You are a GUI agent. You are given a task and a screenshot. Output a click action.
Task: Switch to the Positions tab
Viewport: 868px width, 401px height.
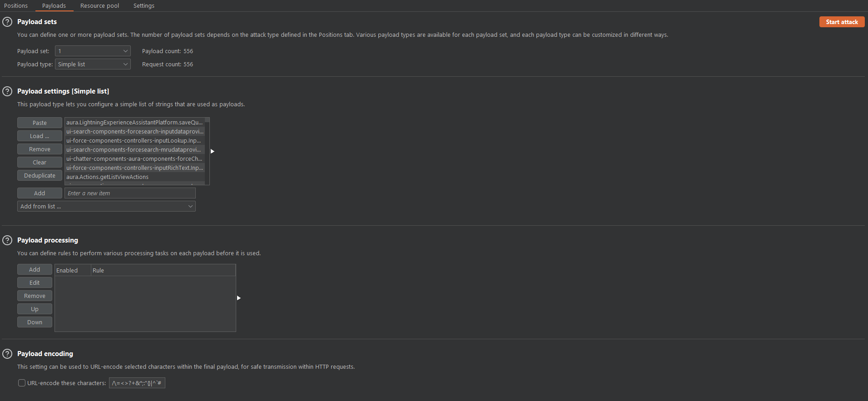click(16, 6)
